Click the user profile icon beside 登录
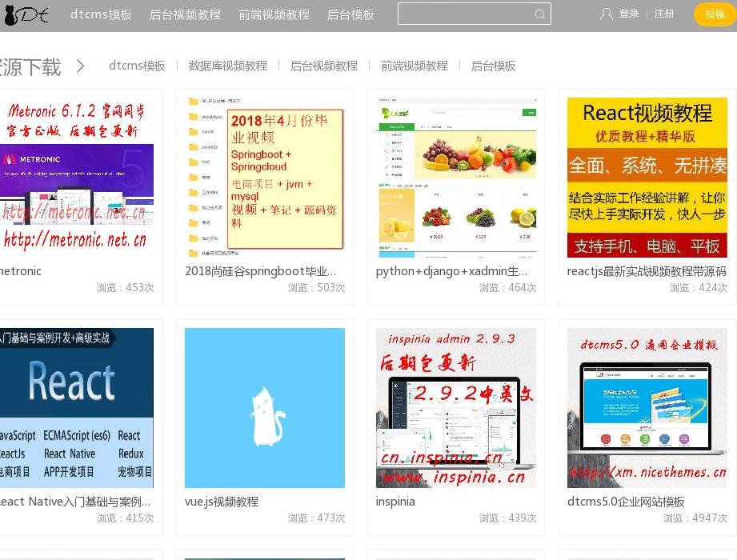This screenshot has width=737, height=560. pos(606,14)
